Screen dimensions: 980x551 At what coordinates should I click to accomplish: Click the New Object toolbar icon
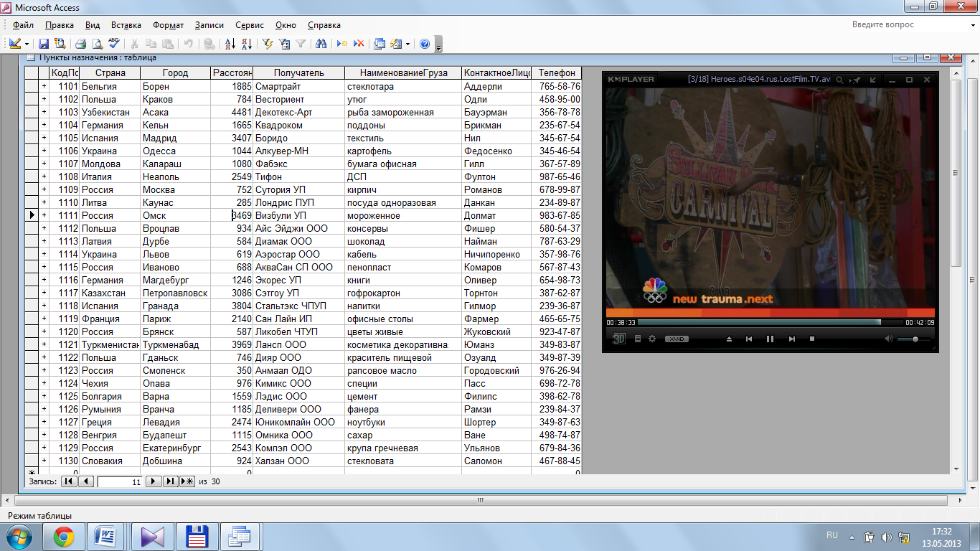click(396, 44)
